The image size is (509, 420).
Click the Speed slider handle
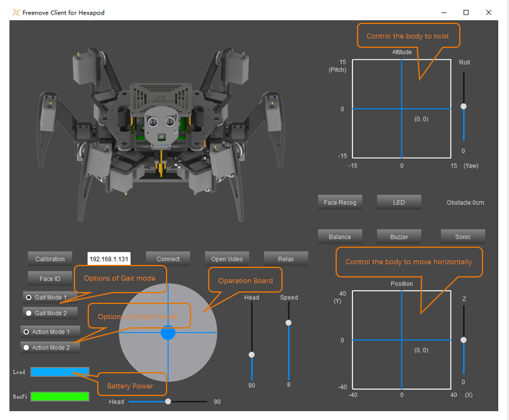coord(288,323)
